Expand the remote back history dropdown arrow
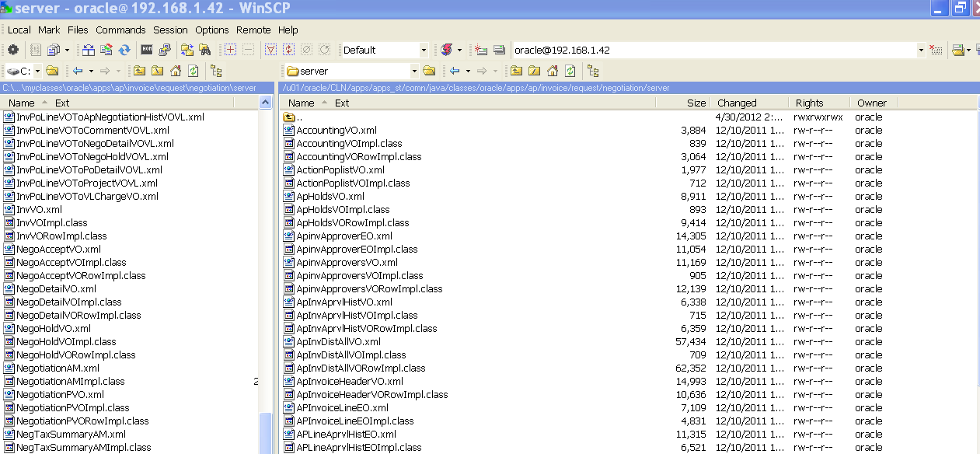The image size is (980, 454). tap(468, 71)
